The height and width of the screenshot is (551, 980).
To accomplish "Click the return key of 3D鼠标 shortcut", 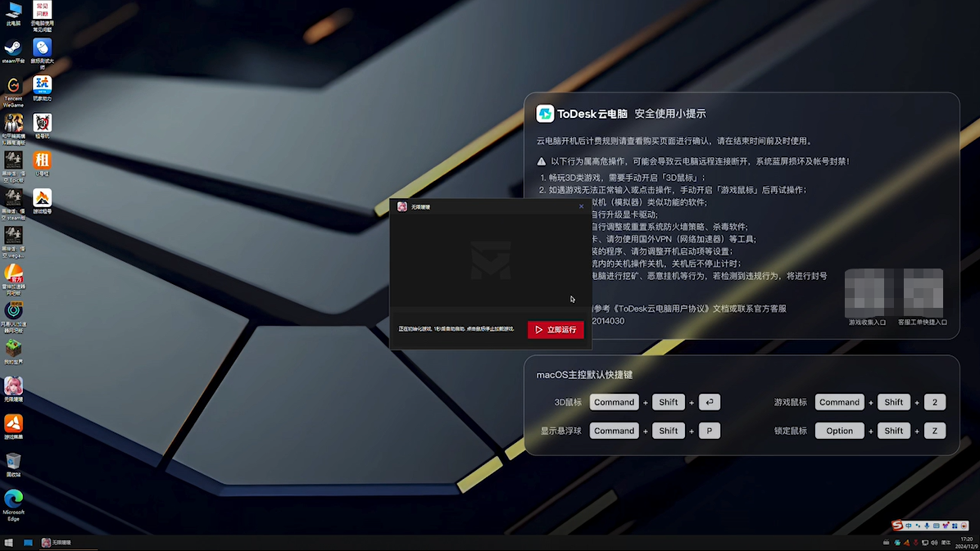I will 710,402.
